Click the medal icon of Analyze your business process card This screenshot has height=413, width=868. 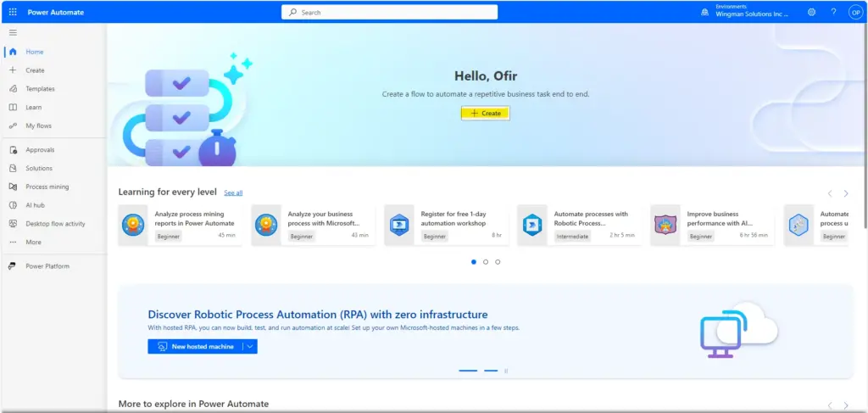pos(266,226)
